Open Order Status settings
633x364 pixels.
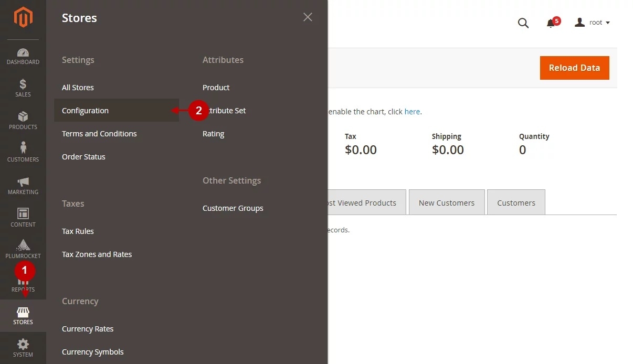(83, 157)
